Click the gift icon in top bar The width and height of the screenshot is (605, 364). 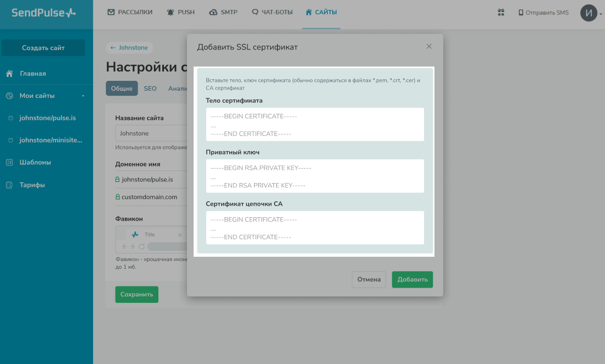point(501,12)
